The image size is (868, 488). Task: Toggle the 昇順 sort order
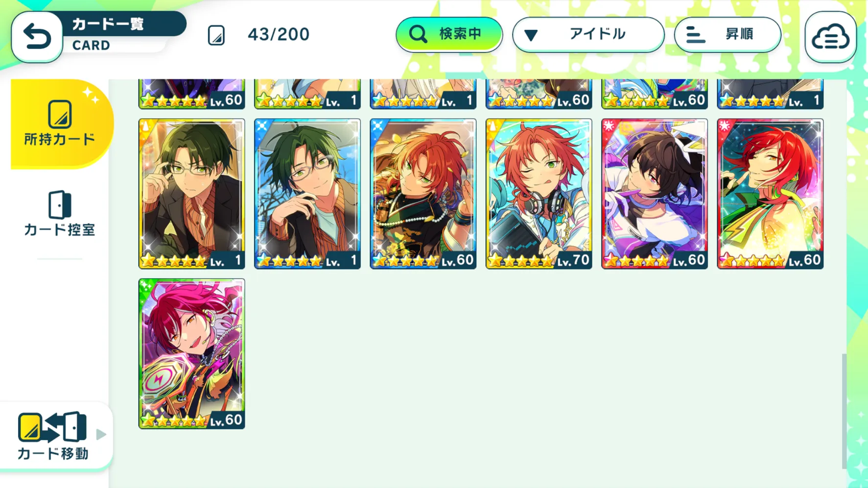(x=727, y=35)
